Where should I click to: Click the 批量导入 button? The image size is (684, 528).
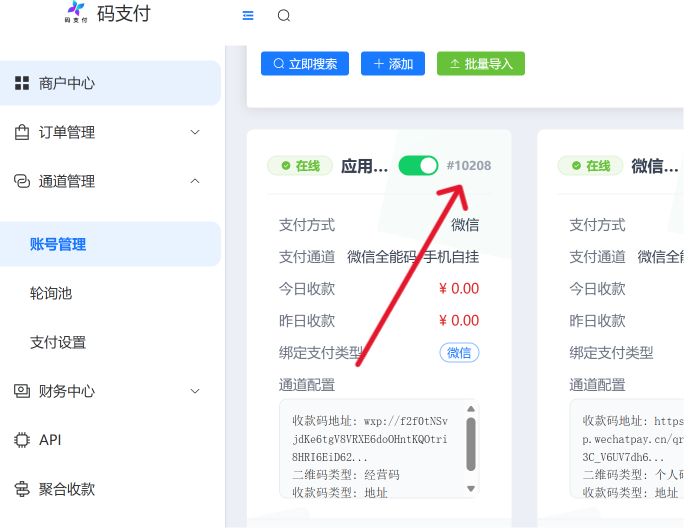[x=481, y=64]
